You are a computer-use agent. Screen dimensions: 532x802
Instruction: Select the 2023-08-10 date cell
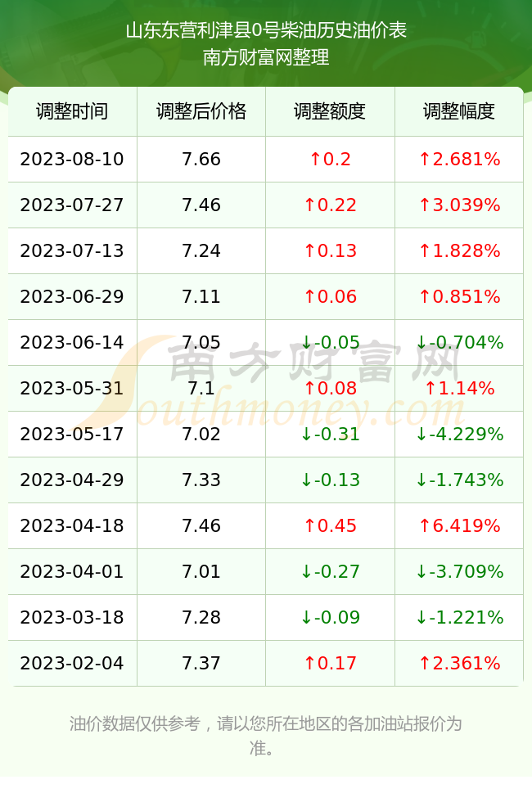[x=72, y=159]
